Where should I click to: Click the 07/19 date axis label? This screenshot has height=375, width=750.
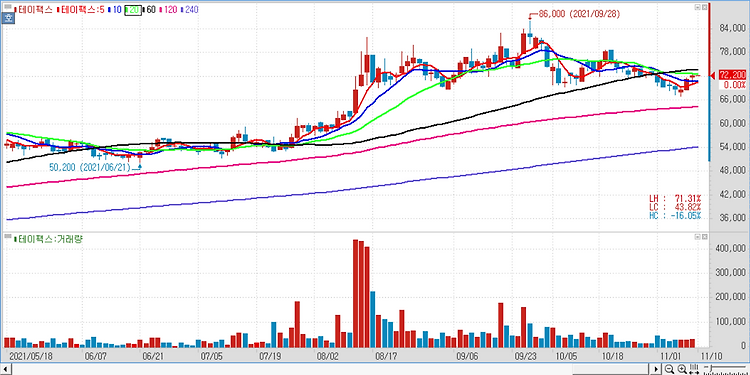[x=270, y=356]
